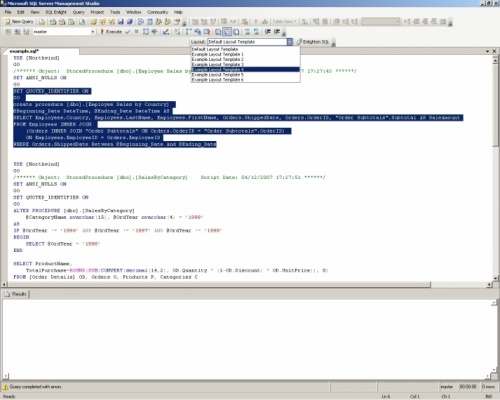Image resolution: width=500 pixels, height=400 pixels.
Task: Click the Connect icon on SQL editor toolbar
Action: pyautogui.click(x=7, y=32)
